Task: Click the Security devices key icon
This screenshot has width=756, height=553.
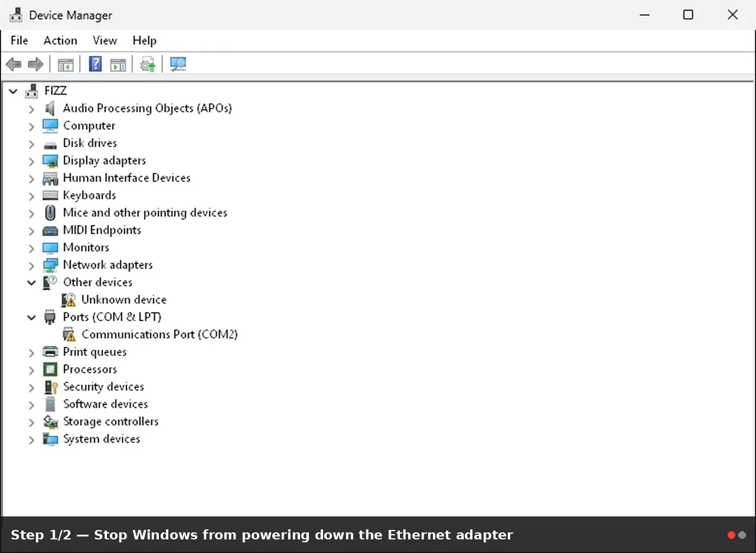Action: point(50,387)
